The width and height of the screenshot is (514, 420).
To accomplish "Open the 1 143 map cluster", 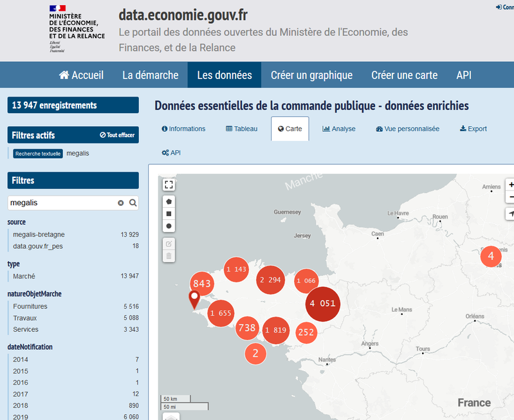I will pyautogui.click(x=236, y=269).
